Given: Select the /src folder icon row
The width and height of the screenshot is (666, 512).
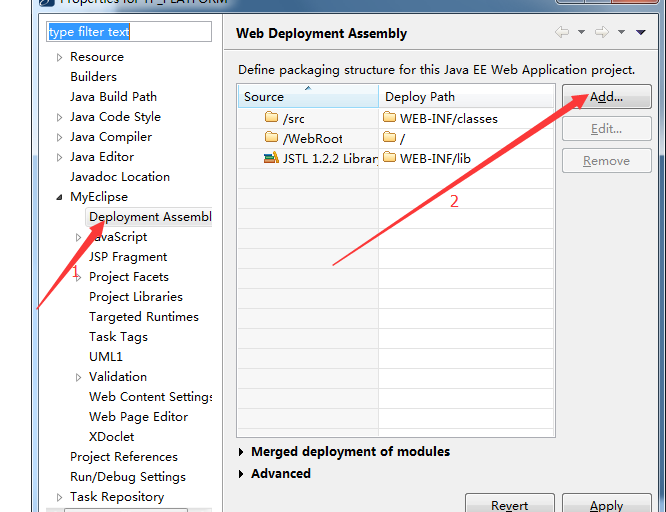Looking at the screenshot, I should (271, 117).
